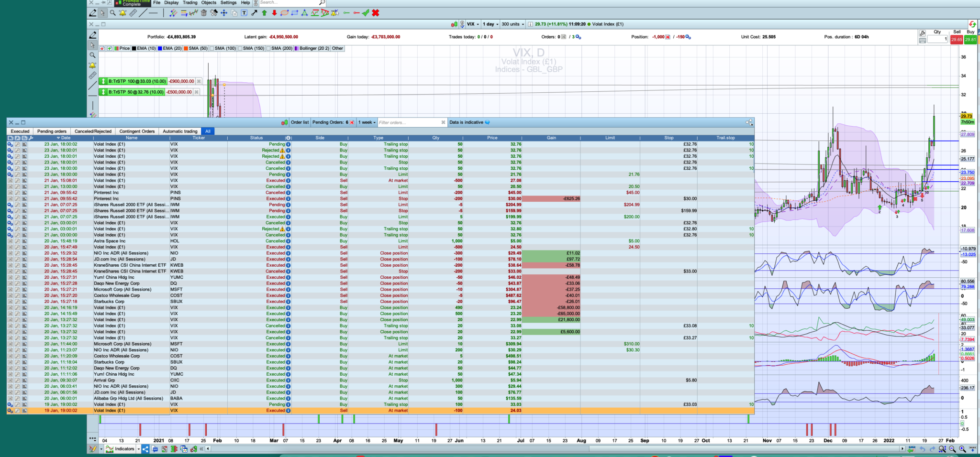Click the speech bubble next to Data is indicative
The width and height of the screenshot is (980, 457).
coord(487,122)
